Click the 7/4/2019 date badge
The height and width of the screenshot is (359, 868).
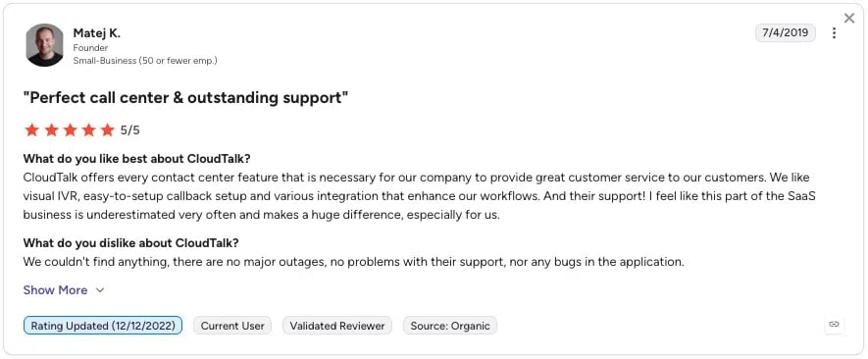785,32
